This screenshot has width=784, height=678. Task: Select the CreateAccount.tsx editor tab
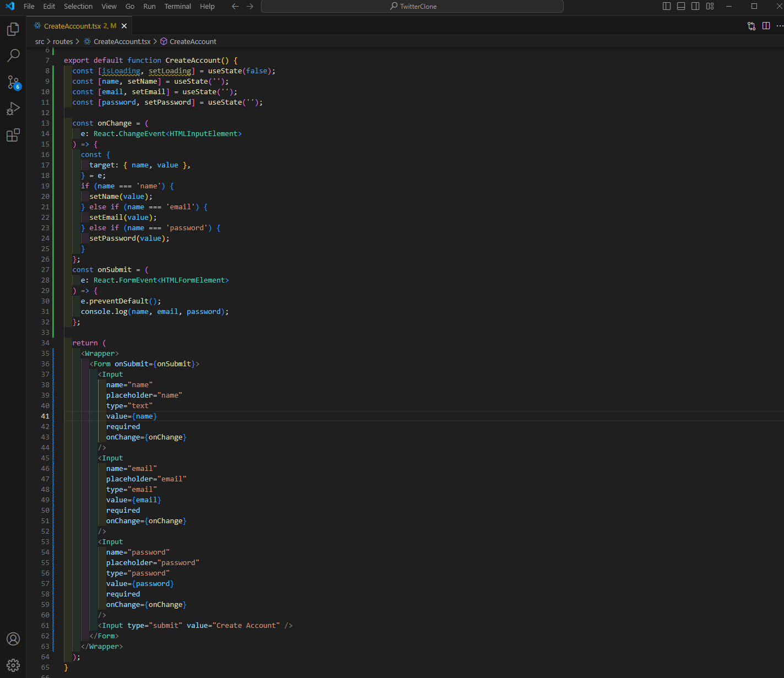tap(80, 26)
